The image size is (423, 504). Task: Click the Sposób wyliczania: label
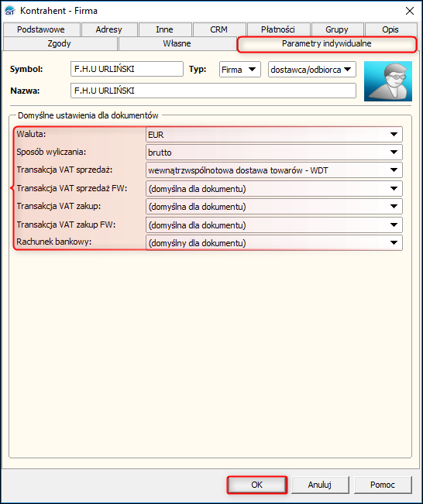[51, 152]
